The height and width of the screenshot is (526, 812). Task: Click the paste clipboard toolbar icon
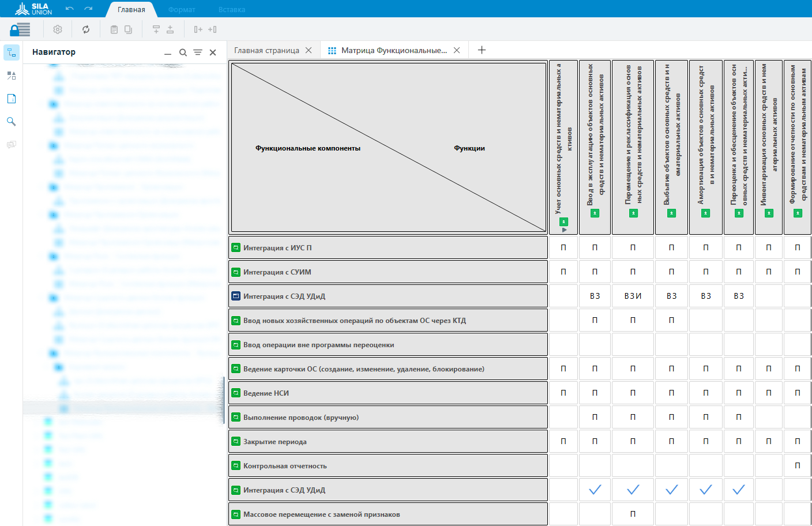[x=114, y=29]
